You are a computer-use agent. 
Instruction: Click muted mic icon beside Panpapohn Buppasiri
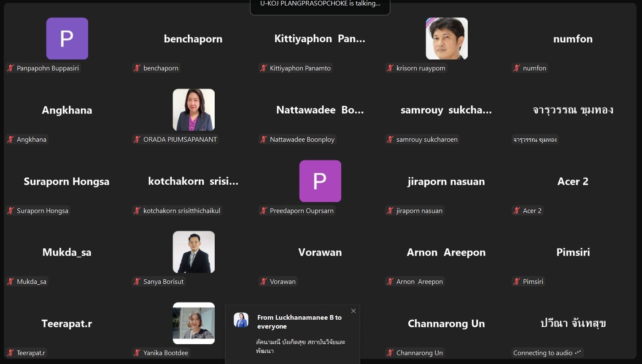click(11, 68)
